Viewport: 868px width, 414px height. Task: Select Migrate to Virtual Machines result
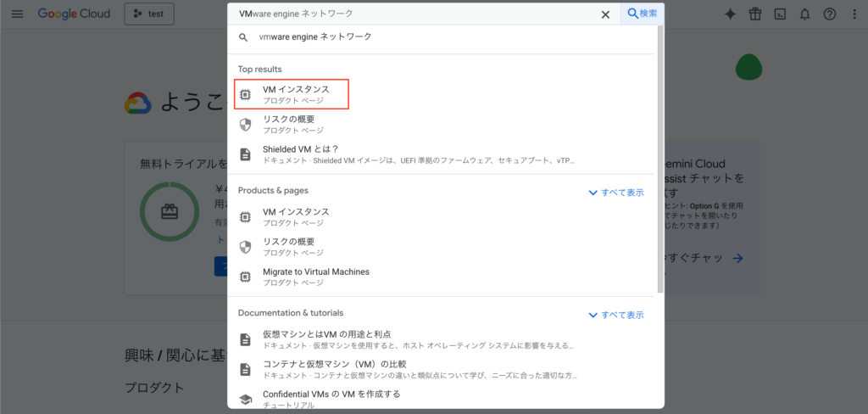point(315,277)
